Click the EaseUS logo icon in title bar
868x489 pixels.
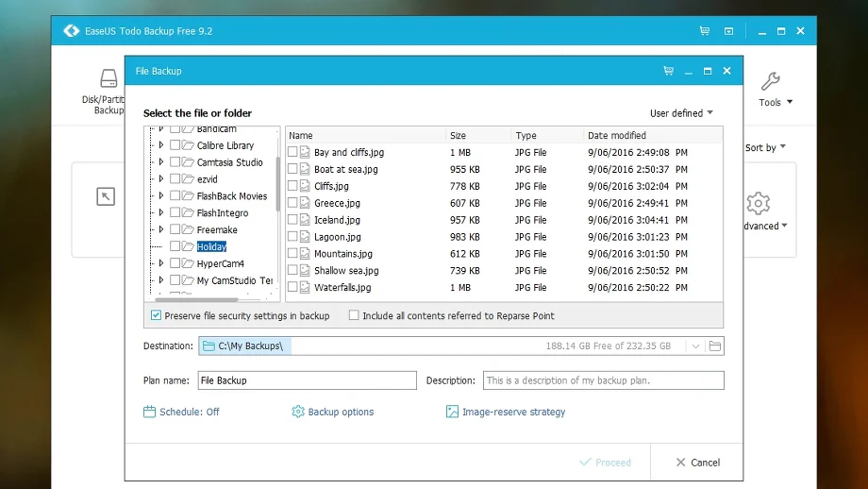click(71, 31)
